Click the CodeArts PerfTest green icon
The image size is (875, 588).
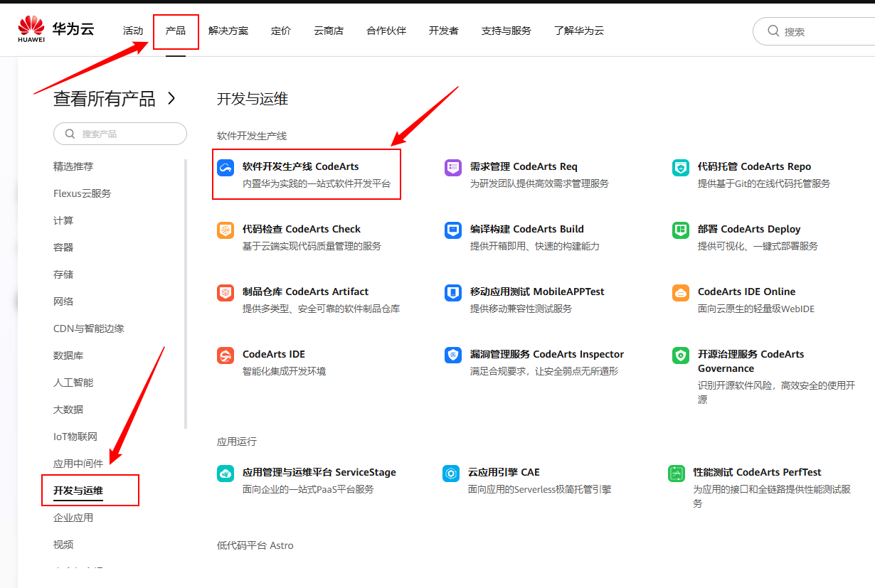click(x=677, y=474)
